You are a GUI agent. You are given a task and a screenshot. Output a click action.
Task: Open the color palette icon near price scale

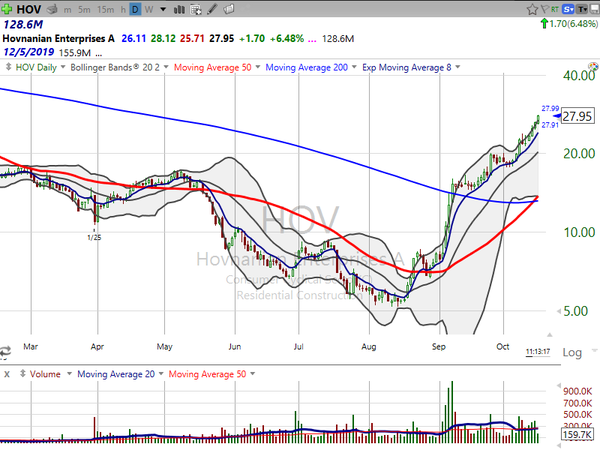[593, 67]
